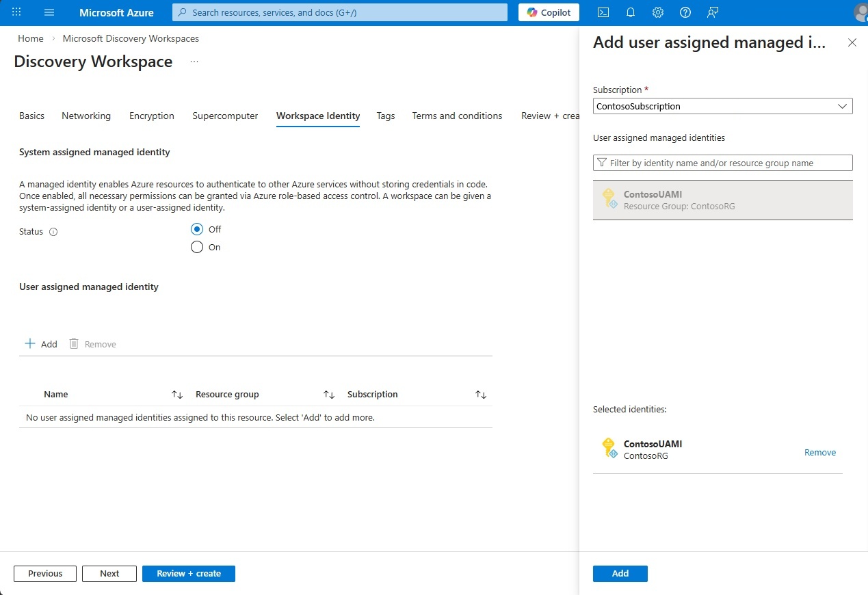The width and height of the screenshot is (868, 595).
Task: Switch to the Basics tab
Action: (x=31, y=116)
